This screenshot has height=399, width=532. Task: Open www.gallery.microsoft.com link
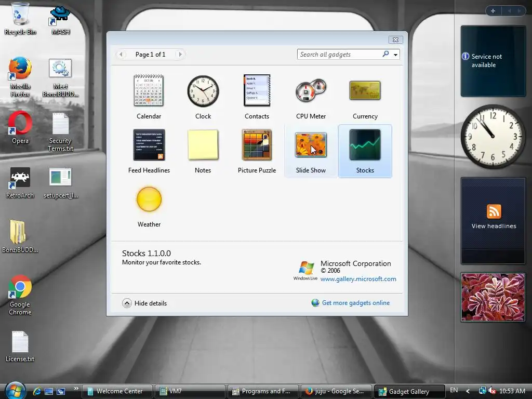358,279
